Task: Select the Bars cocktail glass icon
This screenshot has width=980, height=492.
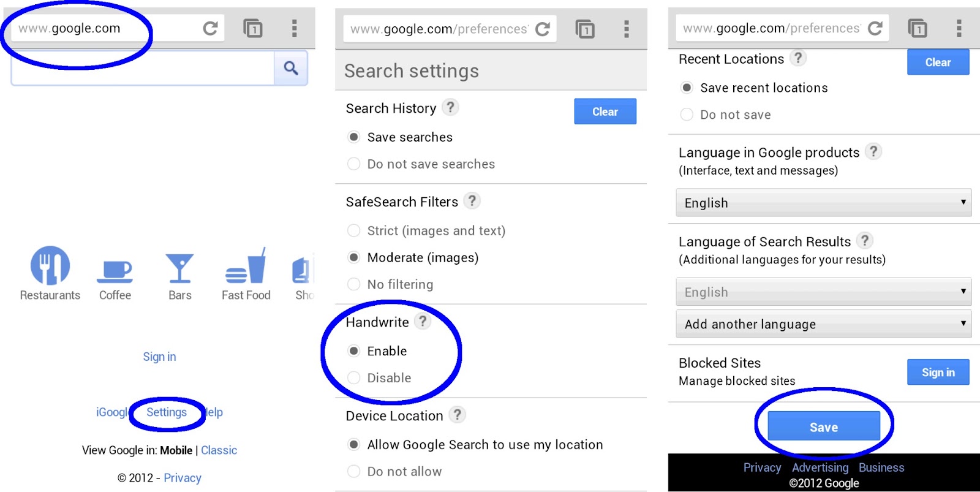Action: click(179, 268)
